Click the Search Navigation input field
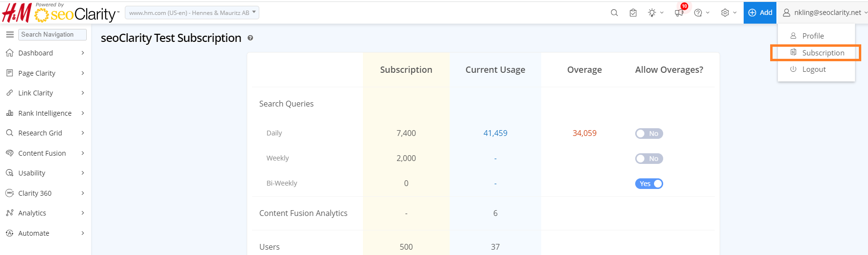The height and width of the screenshot is (255, 868). [x=53, y=35]
